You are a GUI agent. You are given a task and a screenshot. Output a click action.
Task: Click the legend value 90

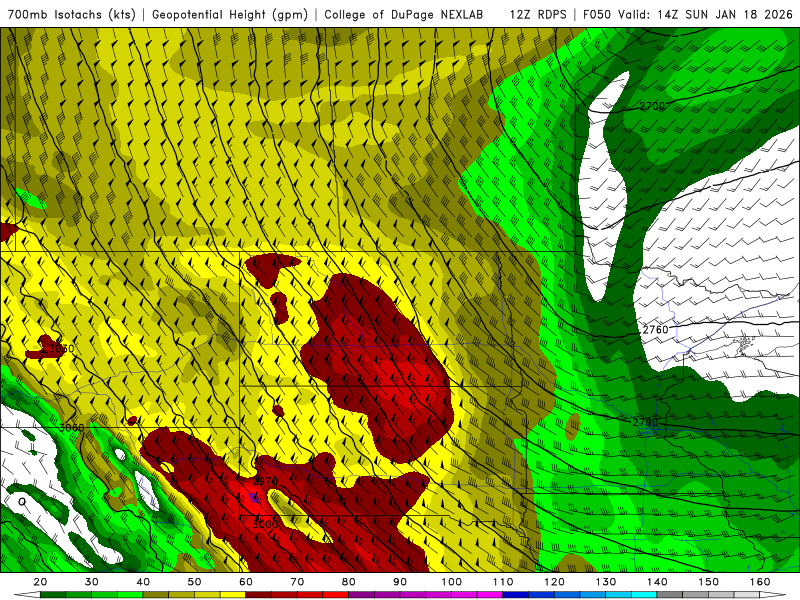400,582
